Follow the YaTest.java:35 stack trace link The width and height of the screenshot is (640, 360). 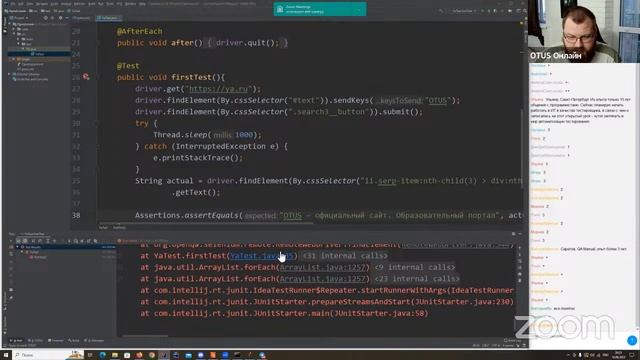tap(262, 256)
